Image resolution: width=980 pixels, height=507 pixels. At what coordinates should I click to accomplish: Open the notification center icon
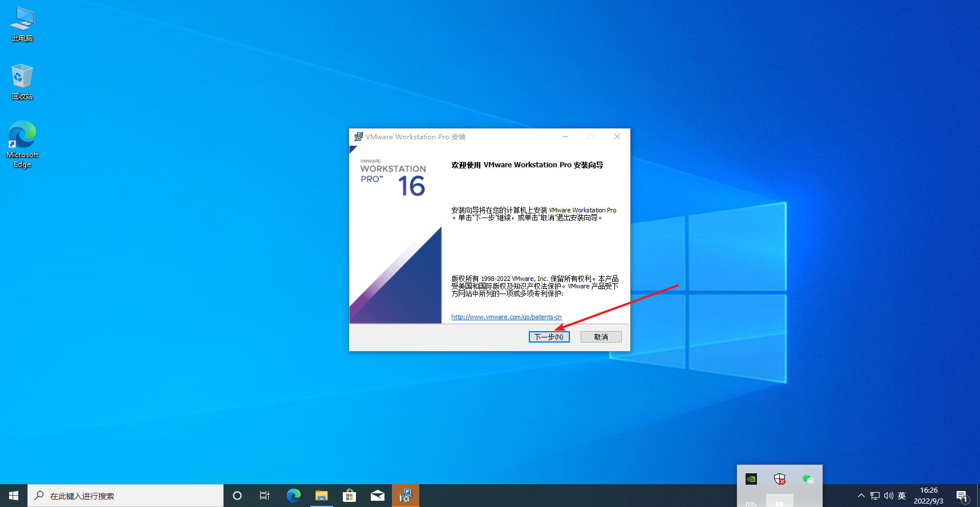(962, 496)
